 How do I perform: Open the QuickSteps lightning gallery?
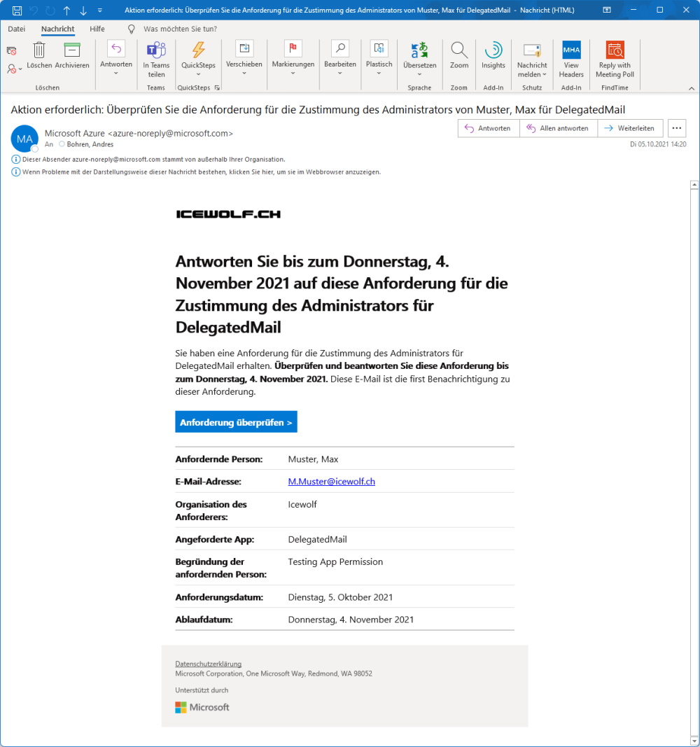pos(198,50)
